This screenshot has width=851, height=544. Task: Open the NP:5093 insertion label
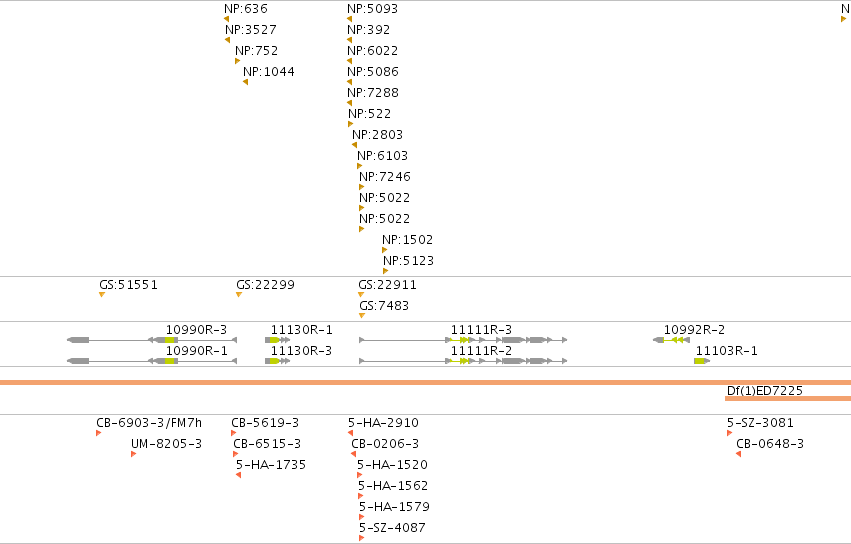coord(372,9)
